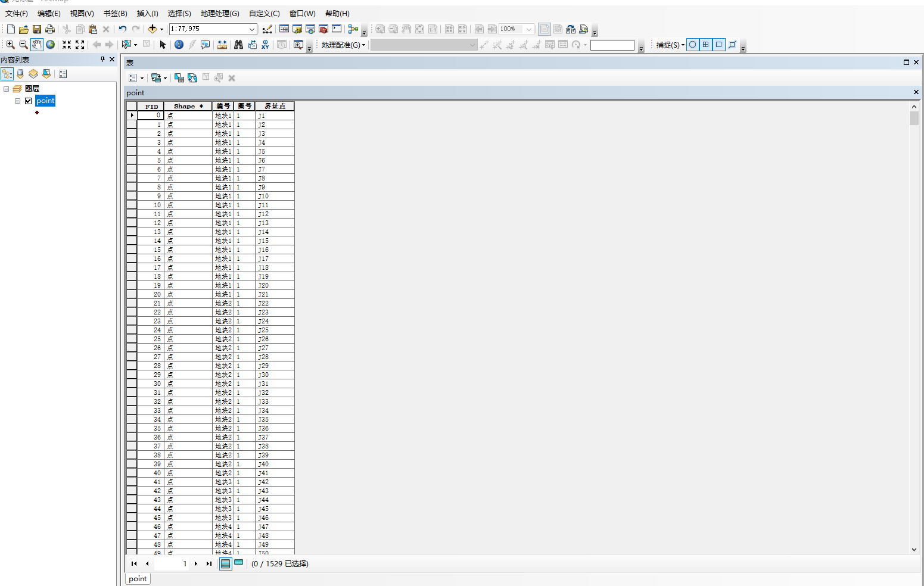924x586 pixels.
Task: Open the Go To XY tool
Action: pos(265,45)
